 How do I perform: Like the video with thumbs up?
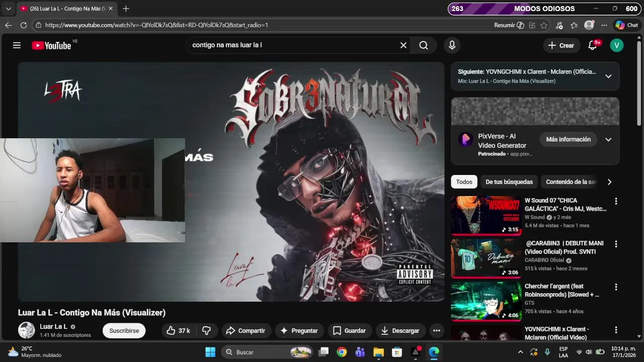(x=178, y=330)
